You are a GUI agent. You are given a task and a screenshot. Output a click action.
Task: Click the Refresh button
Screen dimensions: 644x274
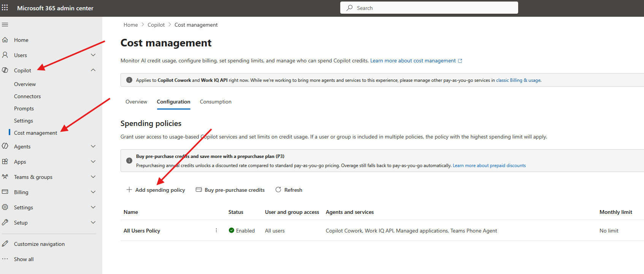[x=289, y=190]
